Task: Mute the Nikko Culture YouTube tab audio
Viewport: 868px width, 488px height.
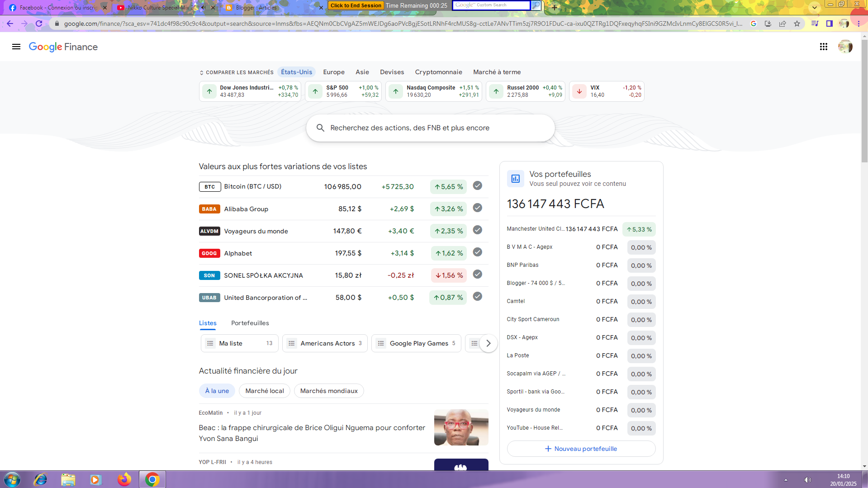Action: click(x=204, y=7)
